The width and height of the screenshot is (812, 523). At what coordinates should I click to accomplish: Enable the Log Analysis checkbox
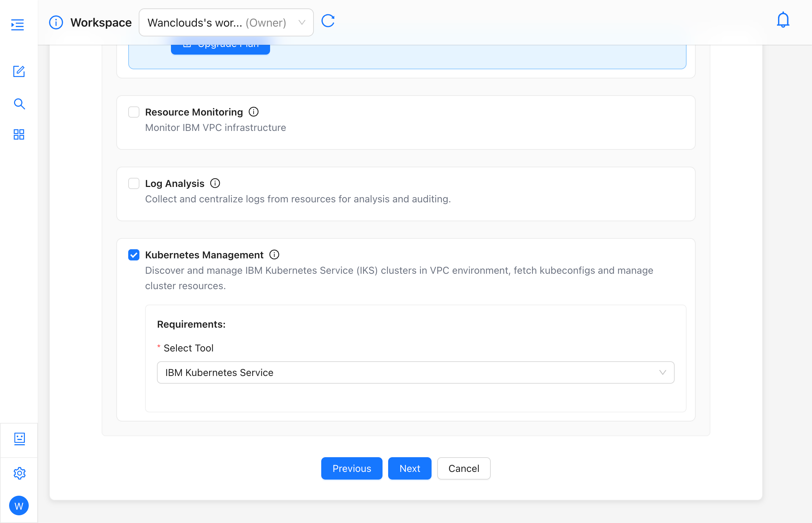[x=134, y=183]
